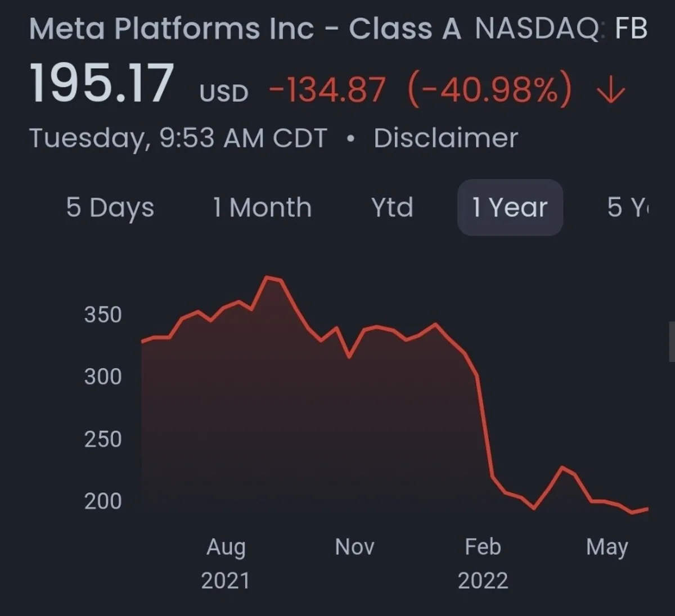Open the Disclaimer link
Viewport: 675px width, 616px height.
pyautogui.click(x=445, y=138)
